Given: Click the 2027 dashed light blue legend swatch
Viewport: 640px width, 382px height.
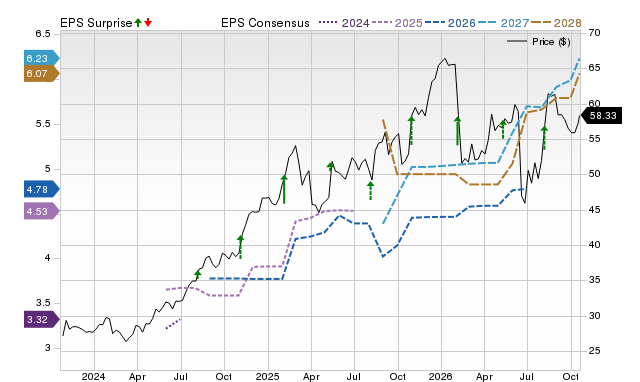Looking at the screenshot, I should [488, 23].
